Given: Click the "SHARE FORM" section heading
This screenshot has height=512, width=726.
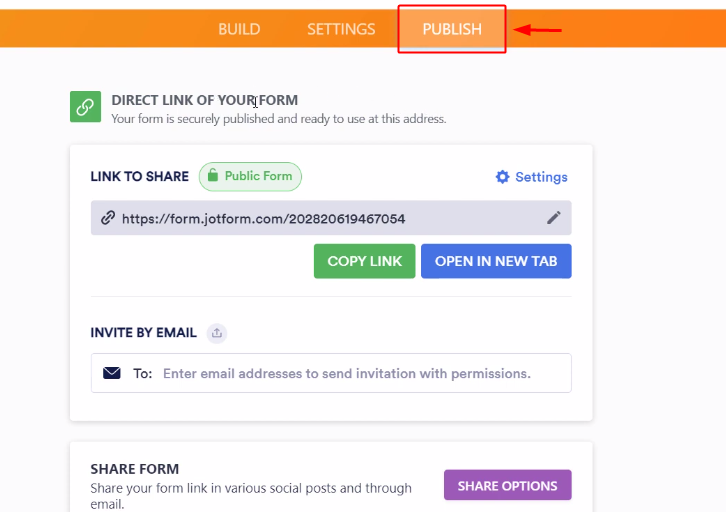Looking at the screenshot, I should (x=135, y=469).
